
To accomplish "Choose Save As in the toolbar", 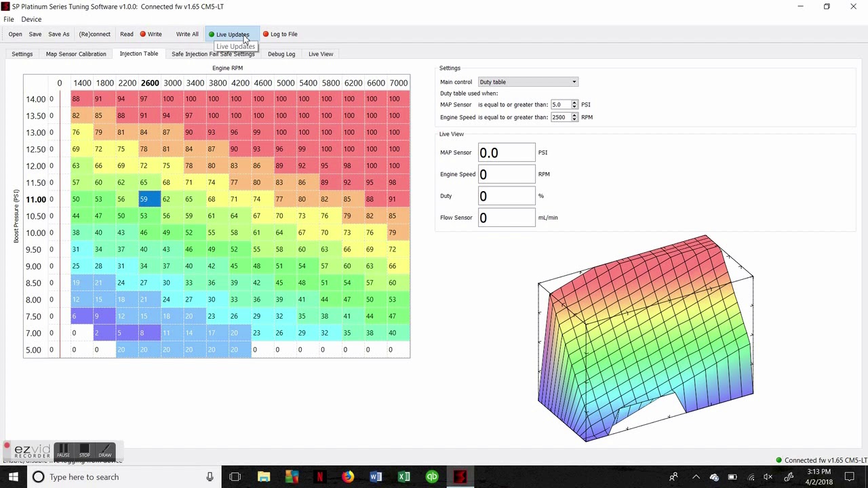I will tap(59, 34).
